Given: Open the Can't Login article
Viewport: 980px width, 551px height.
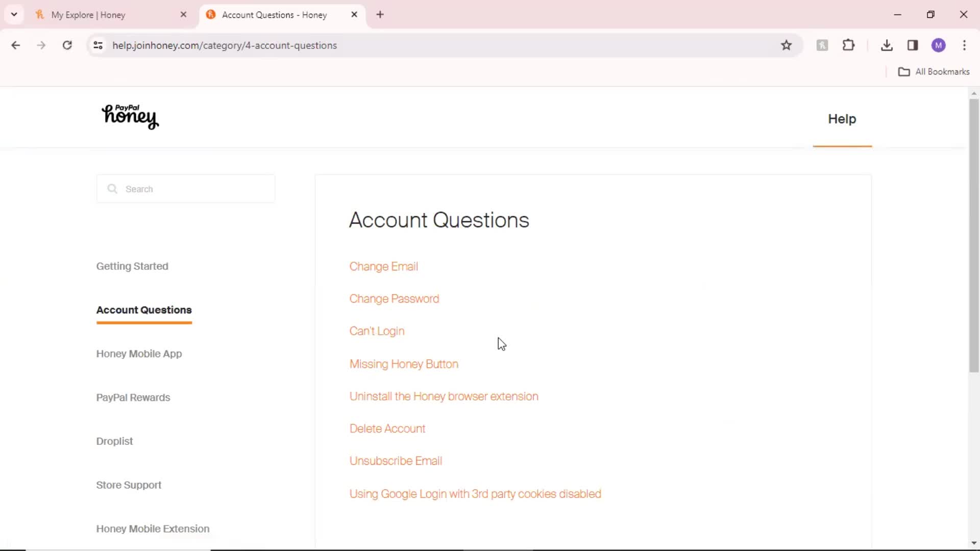Looking at the screenshot, I should [x=377, y=332].
